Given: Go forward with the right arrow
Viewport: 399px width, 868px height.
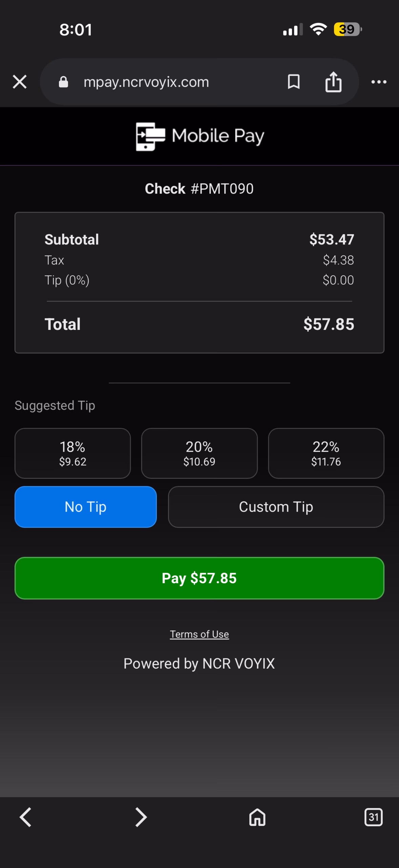Looking at the screenshot, I should (141, 817).
